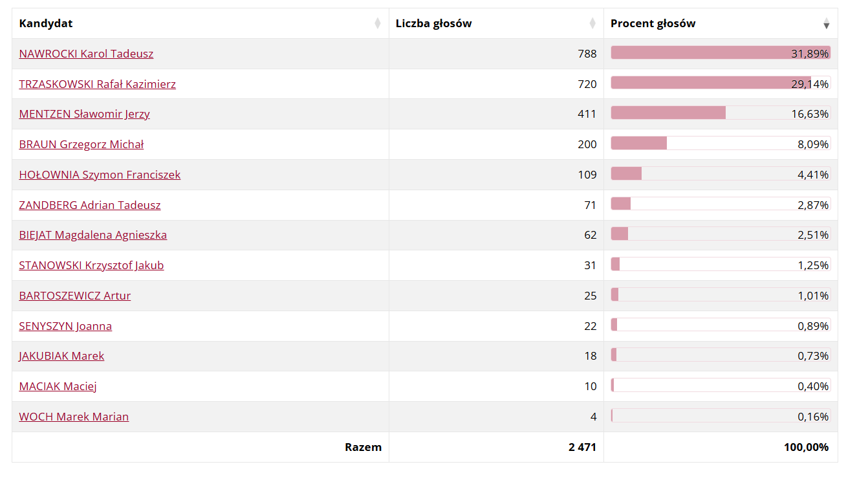Click the Kandydat column header text

point(46,24)
